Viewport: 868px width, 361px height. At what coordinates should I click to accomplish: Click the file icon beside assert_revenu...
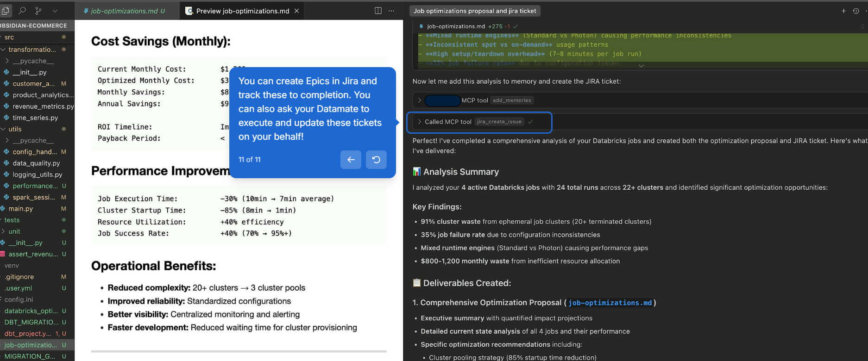[2, 254]
